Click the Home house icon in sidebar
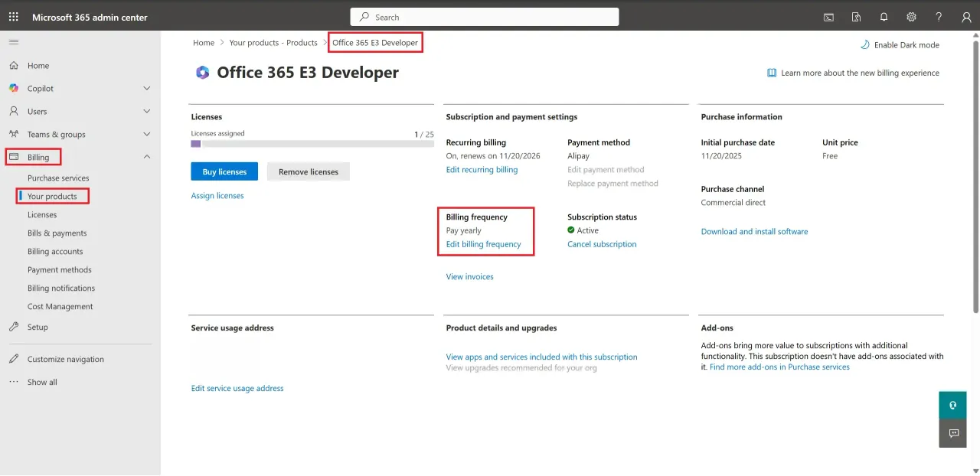 pos(14,66)
